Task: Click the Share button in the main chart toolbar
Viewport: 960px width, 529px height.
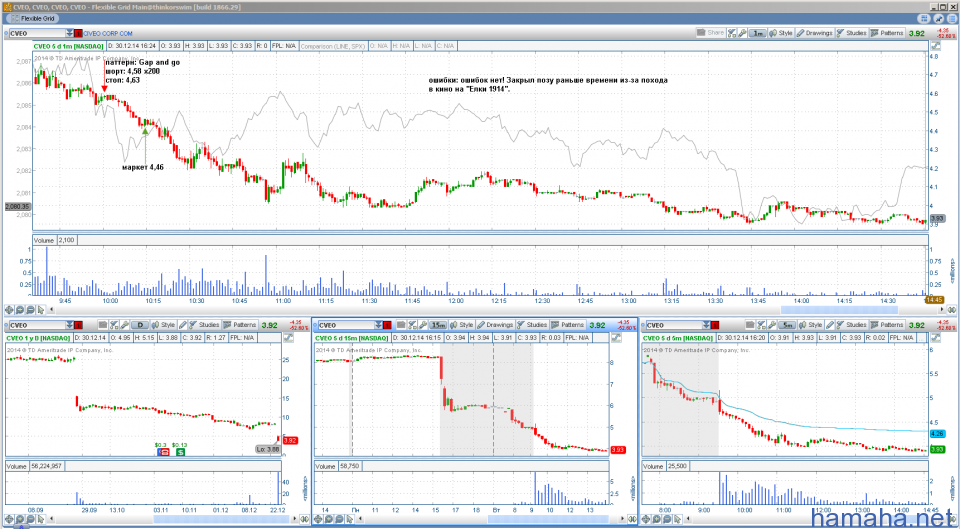Action: 710,33
